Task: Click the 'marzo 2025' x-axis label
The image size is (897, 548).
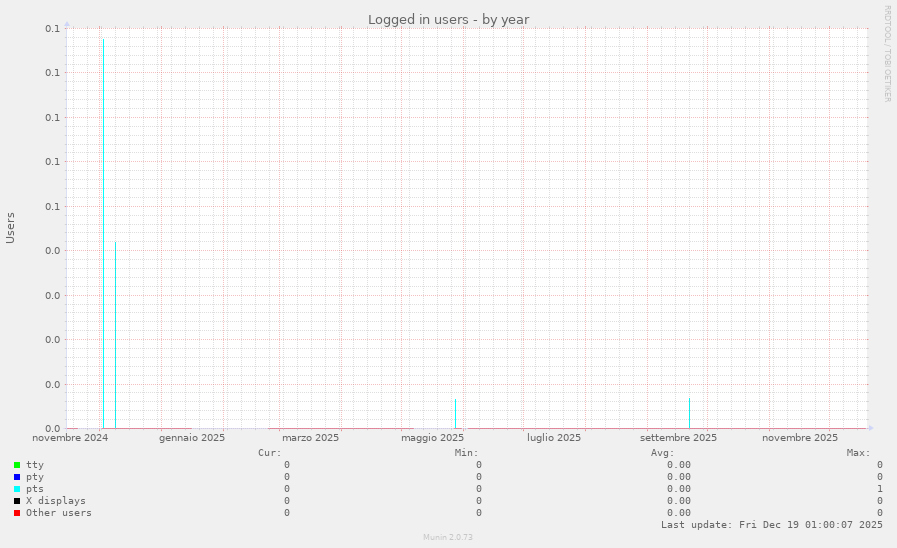Action: pyautogui.click(x=310, y=438)
